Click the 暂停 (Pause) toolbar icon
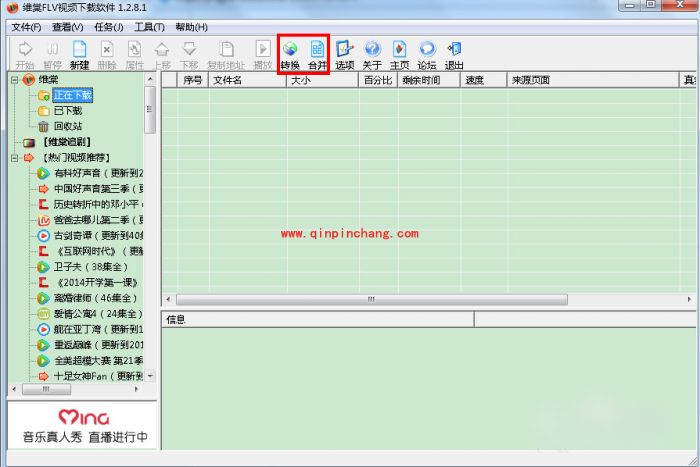Viewport: 700px width, 467px height. (x=52, y=55)
